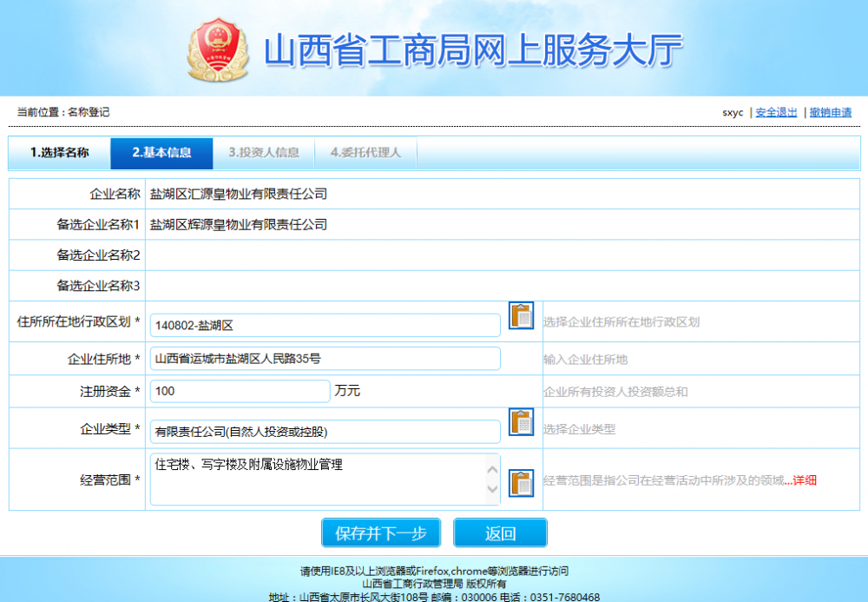Click into the 企业住所地 address field
Screen dimensions: 868x602
tap(325, 358)
